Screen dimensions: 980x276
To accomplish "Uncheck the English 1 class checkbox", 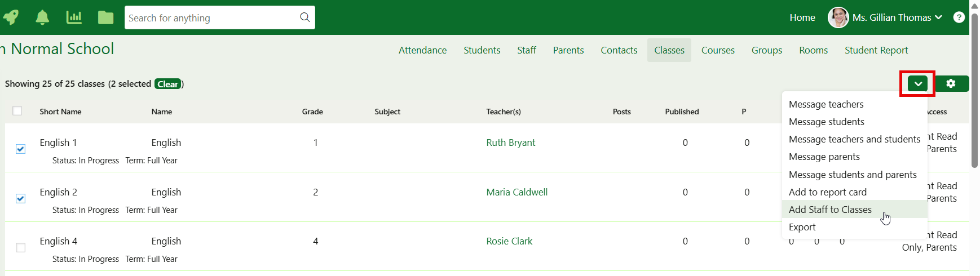I will tap(21, 149).
